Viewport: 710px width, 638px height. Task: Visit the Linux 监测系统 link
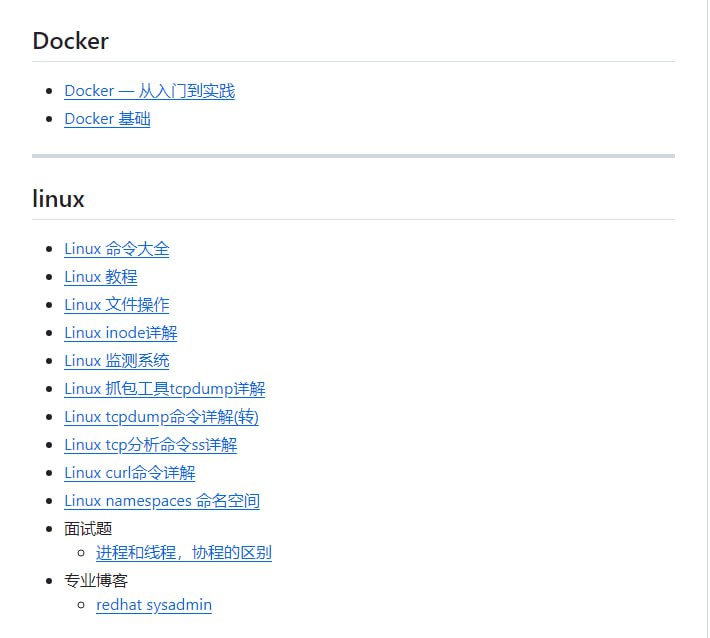pyautogui.click(x=116, y=361)
